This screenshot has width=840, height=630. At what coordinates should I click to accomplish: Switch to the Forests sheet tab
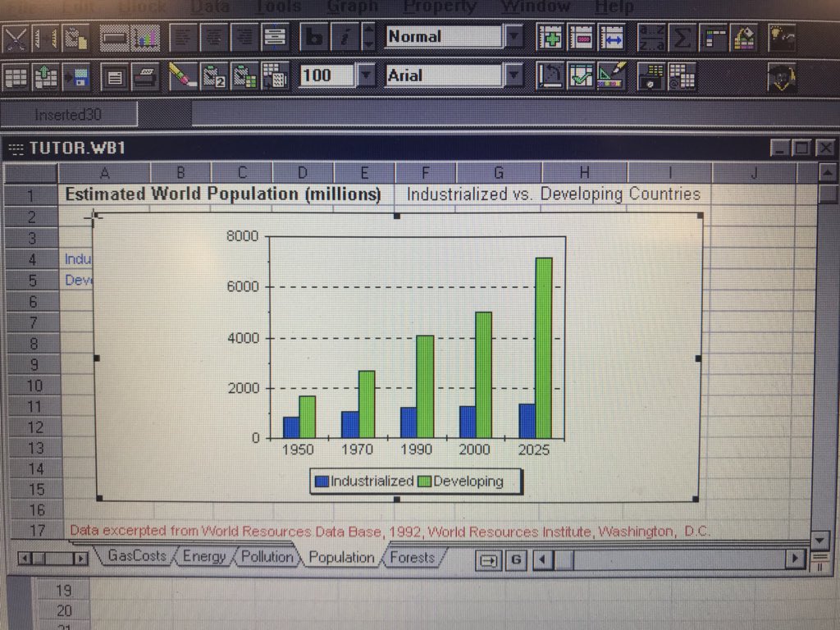tap(412, 558)
